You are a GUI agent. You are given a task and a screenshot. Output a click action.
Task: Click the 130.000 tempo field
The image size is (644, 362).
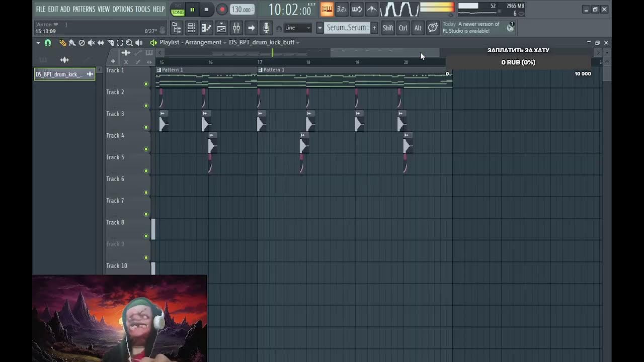click(x=242, y=10)
